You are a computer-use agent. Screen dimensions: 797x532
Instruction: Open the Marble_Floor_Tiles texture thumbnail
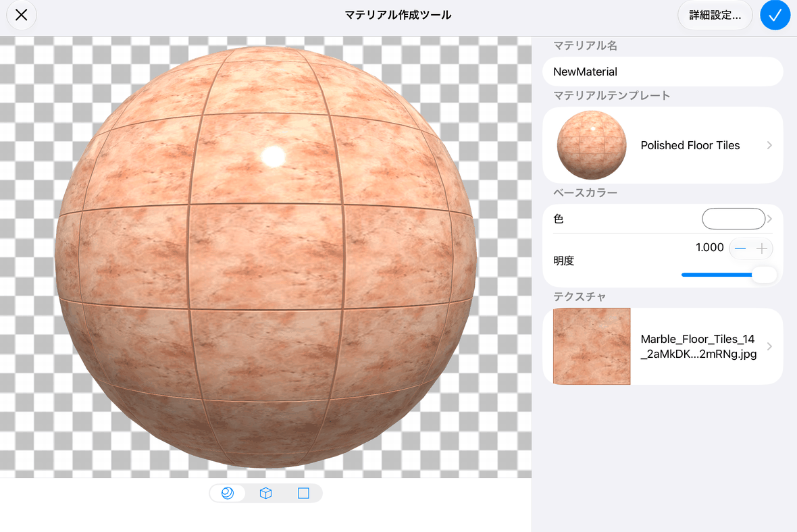(x=592, y=346)
